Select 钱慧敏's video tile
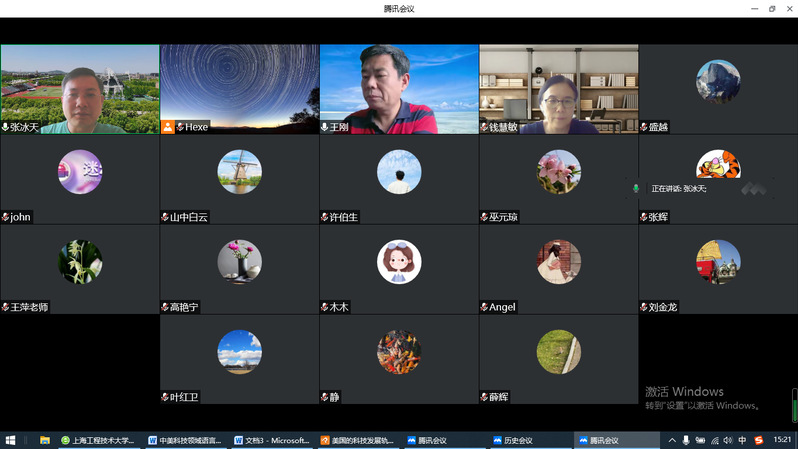Screen dimensions: 798x449 click(x=558, y=88)
